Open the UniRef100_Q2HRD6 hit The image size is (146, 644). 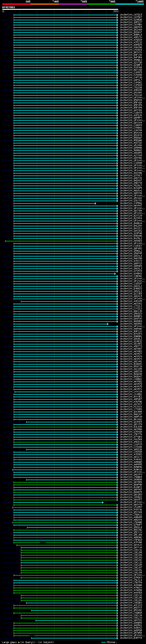tap(131, 20)
